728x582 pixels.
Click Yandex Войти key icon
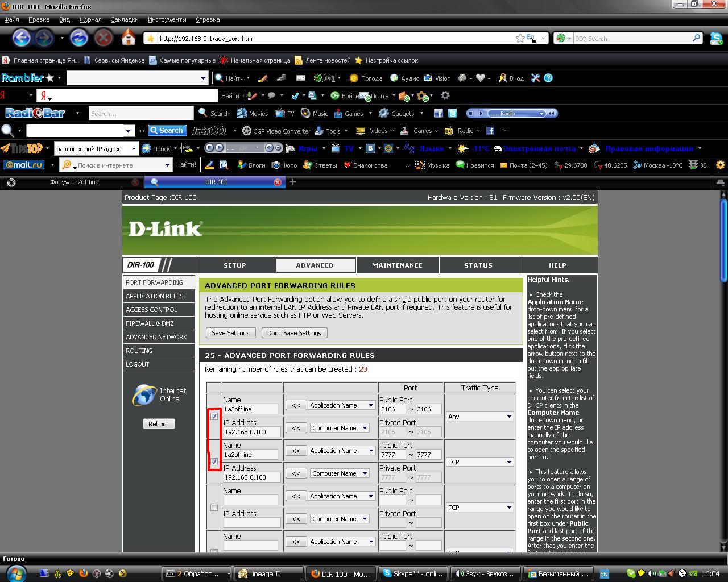point(345,95)
